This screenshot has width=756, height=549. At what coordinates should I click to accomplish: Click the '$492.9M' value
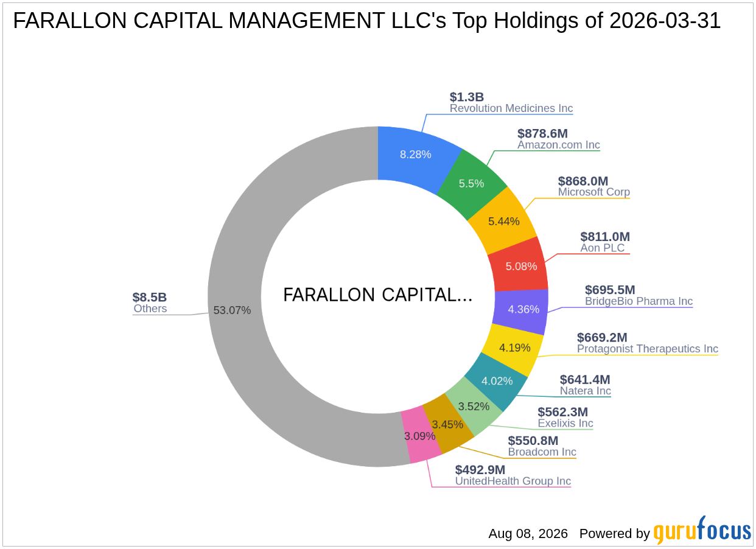(480, 469)
